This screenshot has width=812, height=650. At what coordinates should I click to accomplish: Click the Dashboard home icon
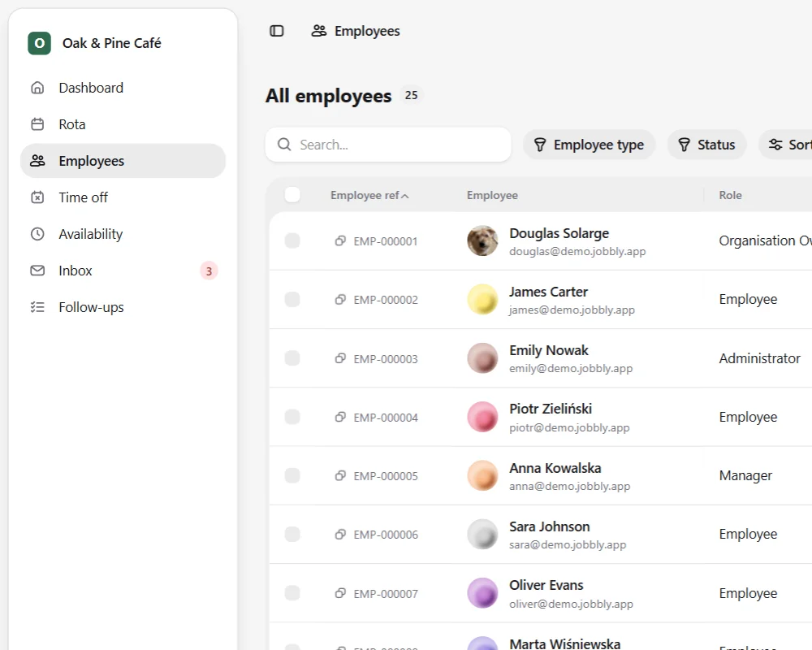click(37, 88)
